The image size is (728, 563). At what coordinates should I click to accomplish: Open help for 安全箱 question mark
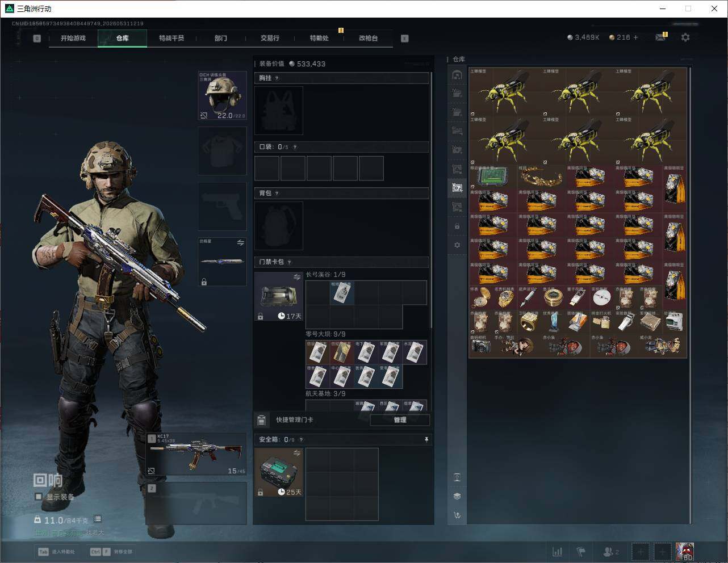[x=301, y=440]
